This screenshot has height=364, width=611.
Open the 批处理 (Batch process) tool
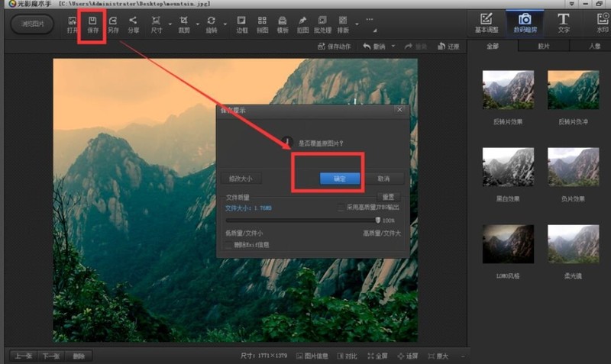pos(322,24)
